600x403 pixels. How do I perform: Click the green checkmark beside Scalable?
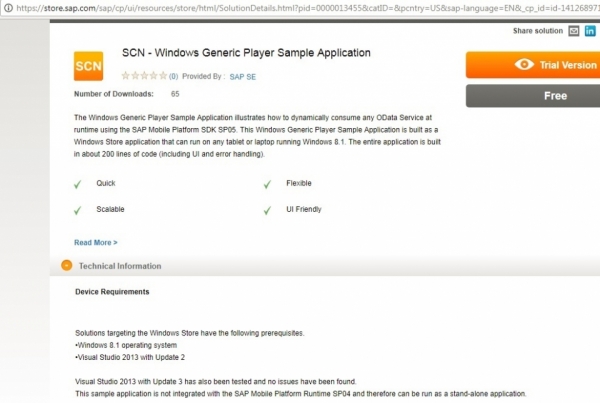click(78, 210)
